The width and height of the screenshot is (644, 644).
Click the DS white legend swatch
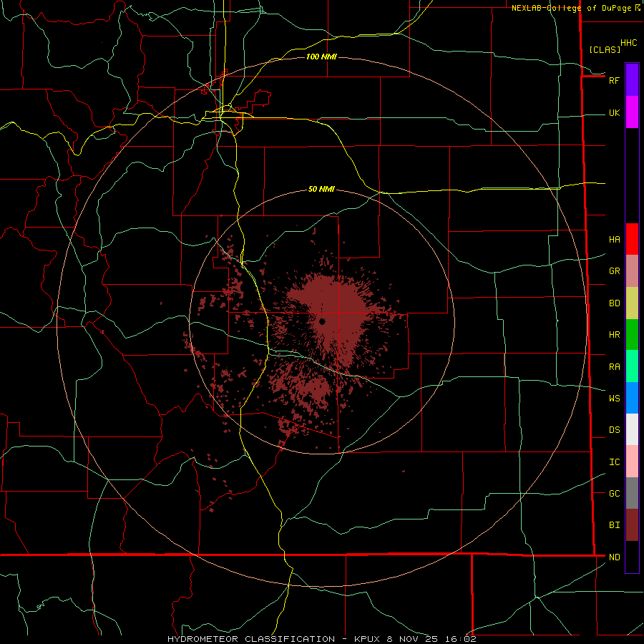pyautogui.click(x=632, y=429)
